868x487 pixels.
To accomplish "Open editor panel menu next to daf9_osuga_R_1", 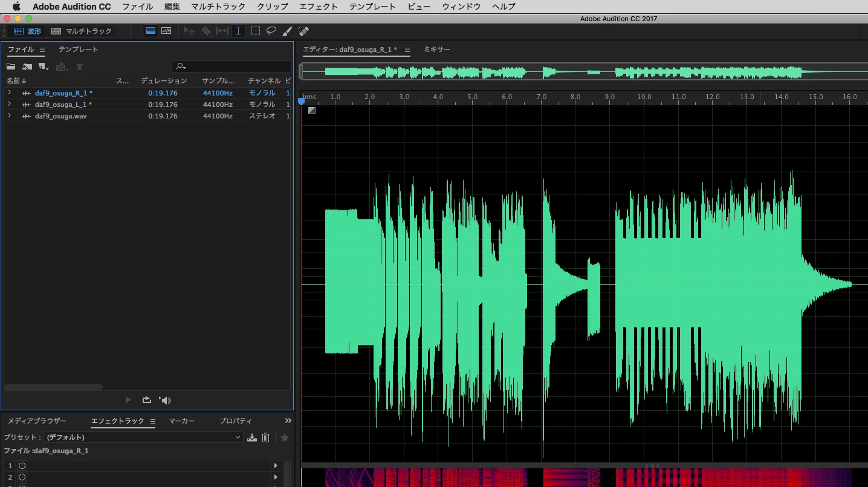I will pos(407,50).
